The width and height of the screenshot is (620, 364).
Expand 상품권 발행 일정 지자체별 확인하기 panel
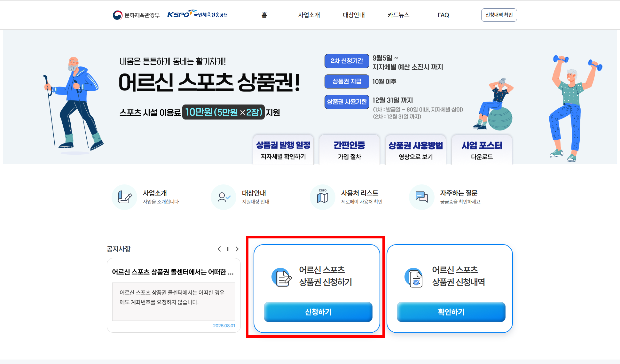point(283,150)
